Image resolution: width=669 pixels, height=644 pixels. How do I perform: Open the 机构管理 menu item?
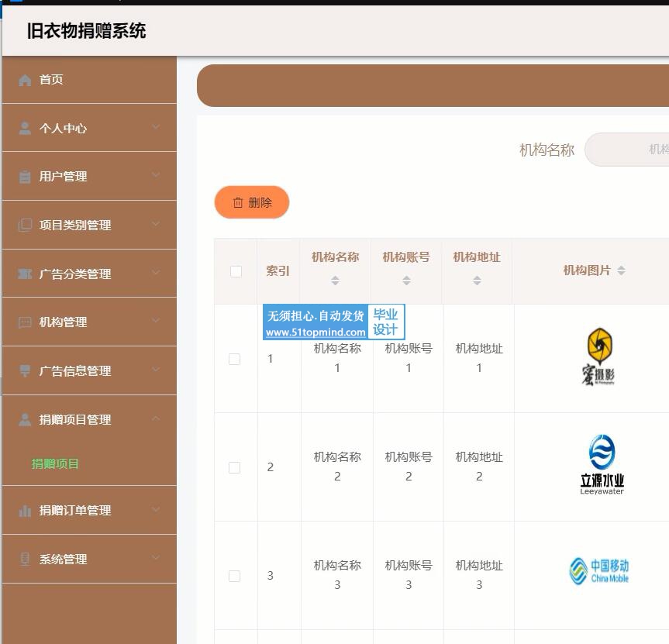click(89, 322)
